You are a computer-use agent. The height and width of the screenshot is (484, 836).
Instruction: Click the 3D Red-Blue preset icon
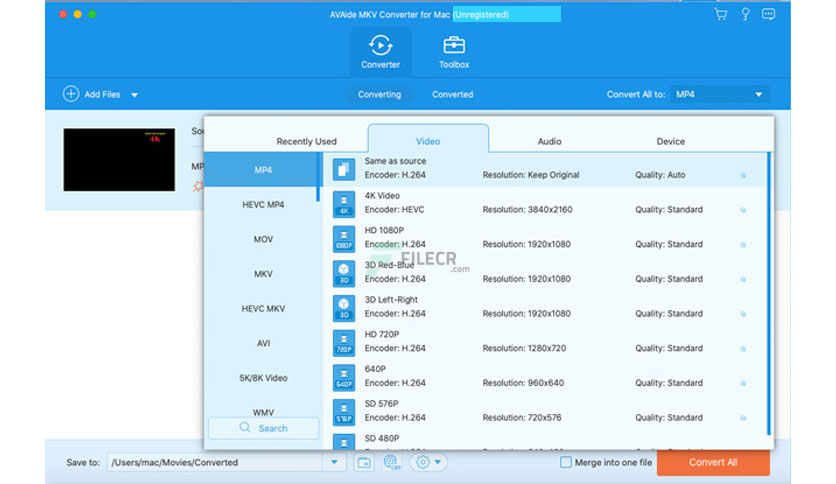pyautogui.click(x=344, y=273)
